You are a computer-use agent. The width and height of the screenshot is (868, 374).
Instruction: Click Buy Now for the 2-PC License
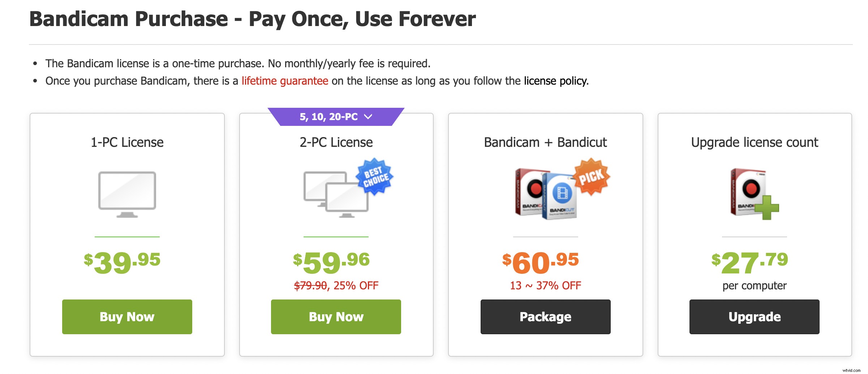point(336,316)
